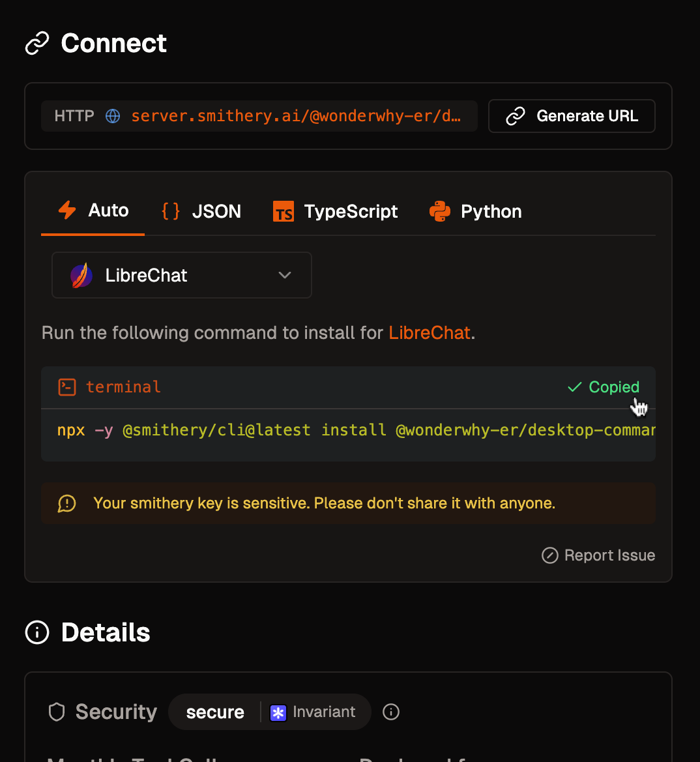The image size is (700, 762).
Task: Click the lightning bolt Auto icon
Action: 67,211
